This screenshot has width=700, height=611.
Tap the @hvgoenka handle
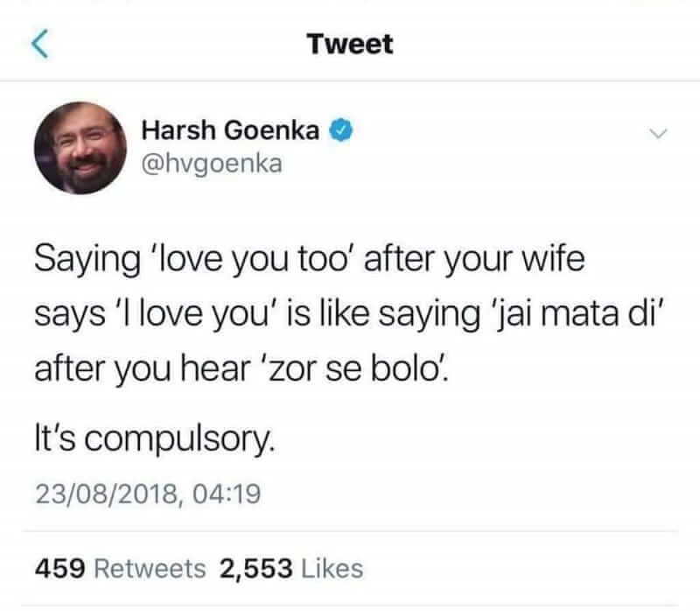click(x=212, y=165)
